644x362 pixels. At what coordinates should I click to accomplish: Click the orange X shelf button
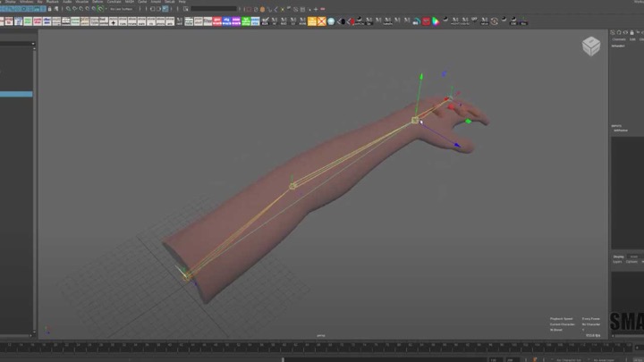(321, 21)
